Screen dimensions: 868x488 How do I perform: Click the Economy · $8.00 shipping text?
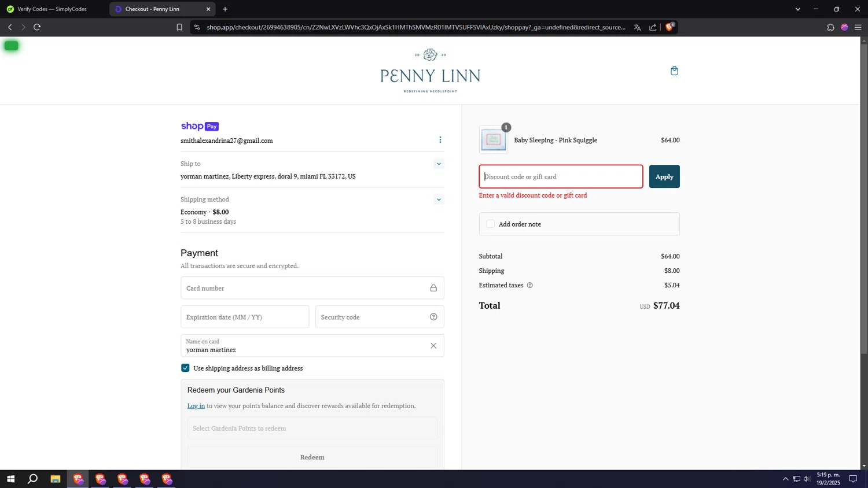204,212
